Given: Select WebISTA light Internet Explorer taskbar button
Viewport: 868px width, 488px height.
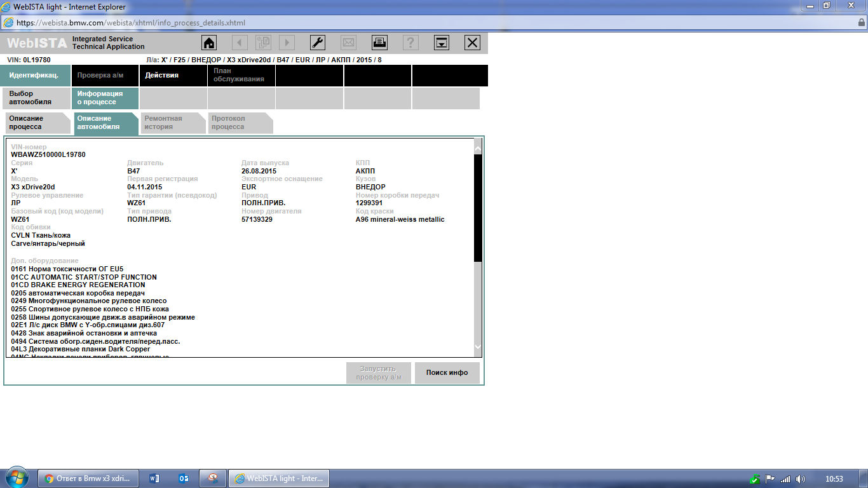Looking at the screenshot, I should pyautogui.click(x=280, y=478).
